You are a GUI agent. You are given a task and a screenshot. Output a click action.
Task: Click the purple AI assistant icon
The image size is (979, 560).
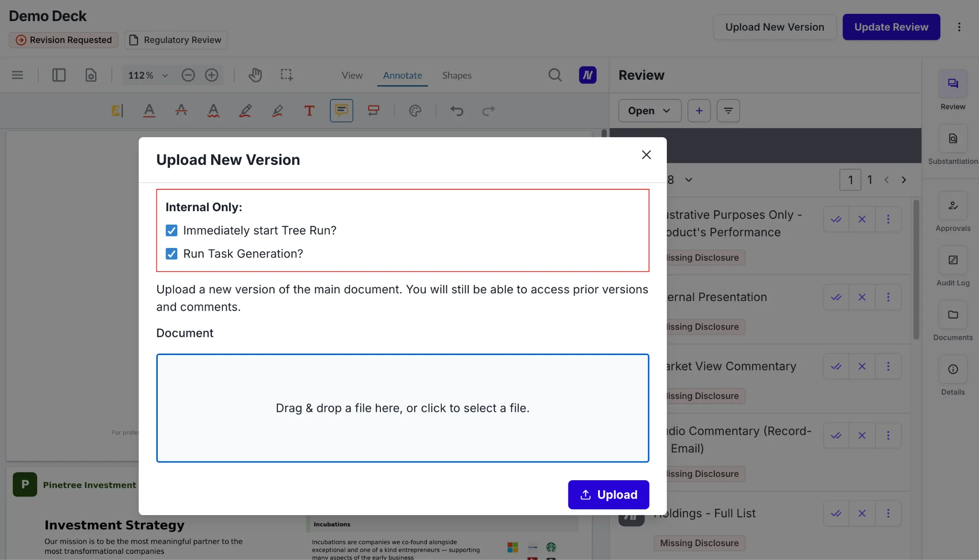[587, 75]
